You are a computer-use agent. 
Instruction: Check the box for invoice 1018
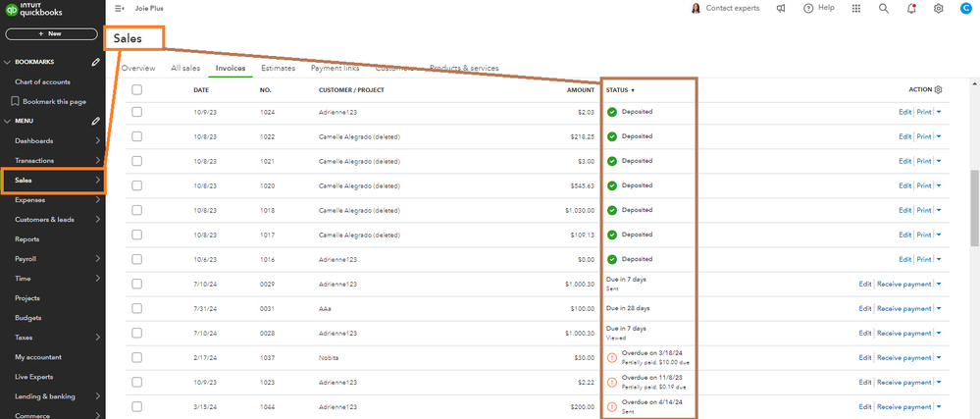click(137, 210)
